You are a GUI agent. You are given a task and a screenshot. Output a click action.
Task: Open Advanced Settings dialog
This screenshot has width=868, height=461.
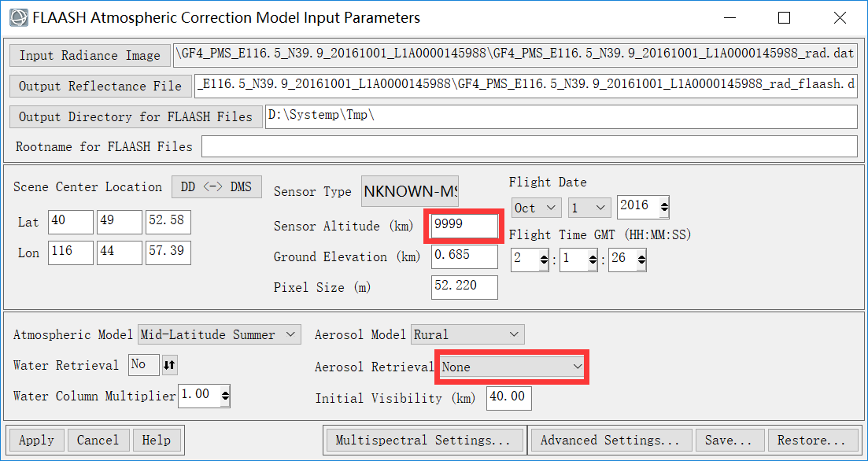pyautogui.click(x=609, y=440)
